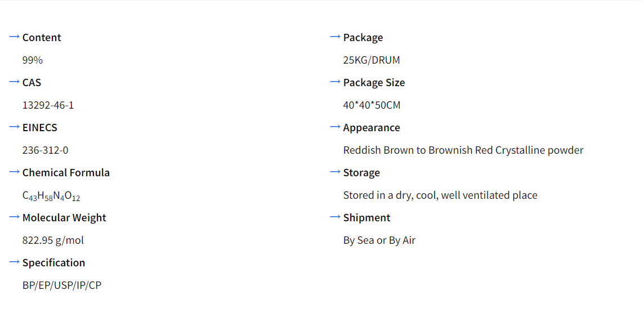
Task: Click the arrow before Chemical Formula
Action: tap(14, 172)
